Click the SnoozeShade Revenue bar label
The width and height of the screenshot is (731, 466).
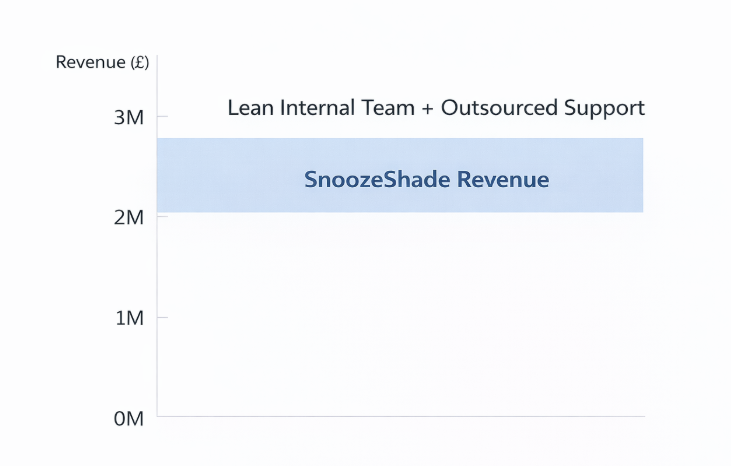click(427, 179)
